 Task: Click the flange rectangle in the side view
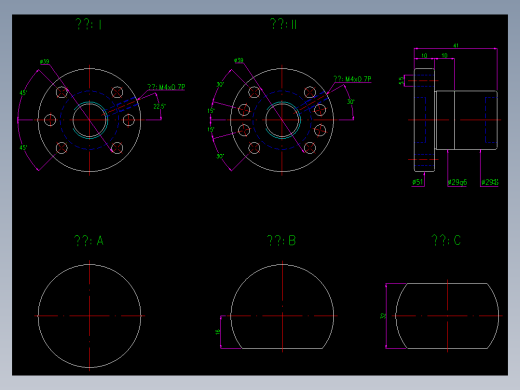[424, 120]
